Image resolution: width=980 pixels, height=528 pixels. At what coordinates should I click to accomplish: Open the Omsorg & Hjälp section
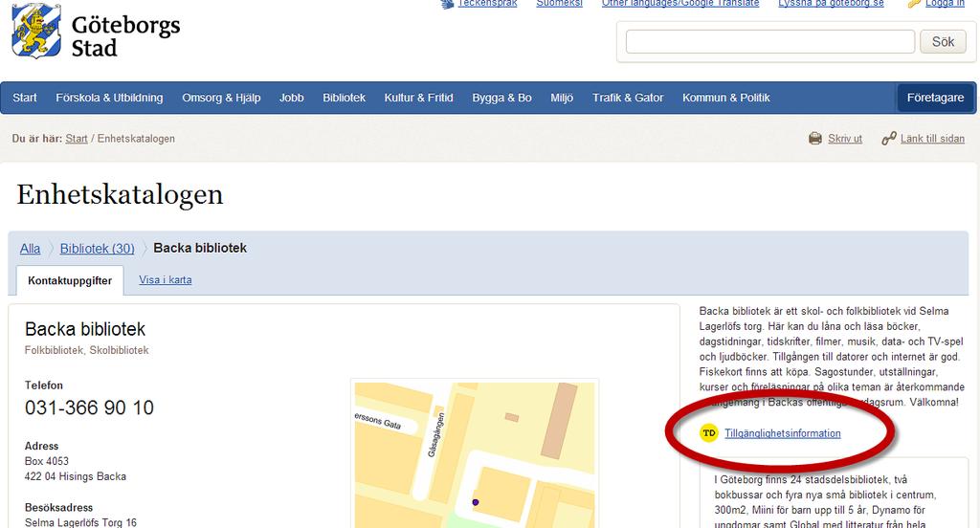tap(221, 98)
